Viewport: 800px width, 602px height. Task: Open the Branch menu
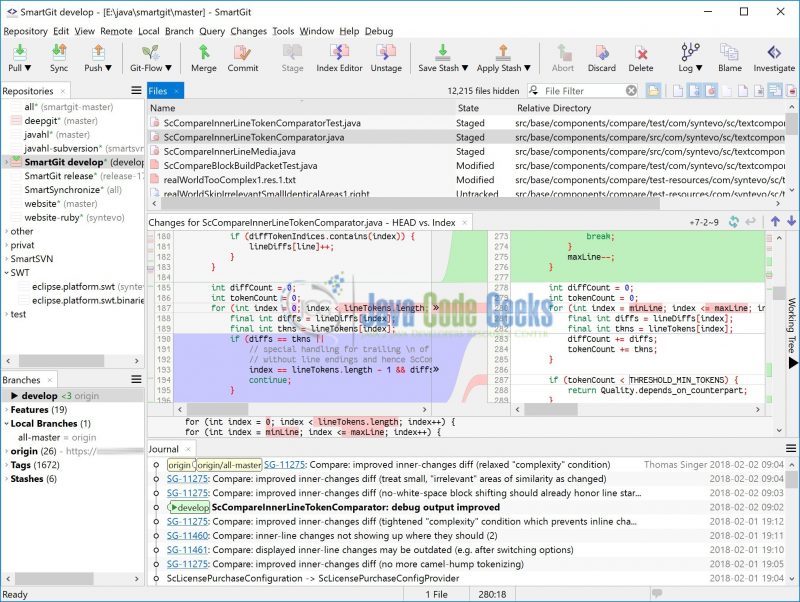[179, 31]
